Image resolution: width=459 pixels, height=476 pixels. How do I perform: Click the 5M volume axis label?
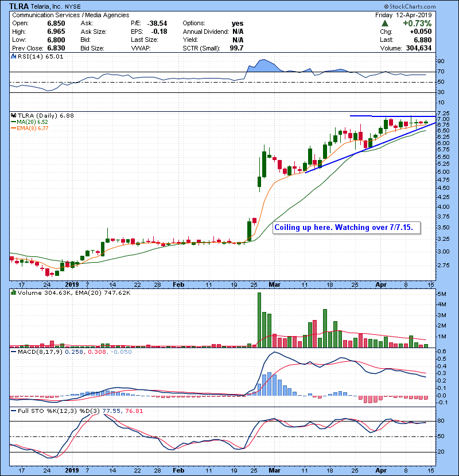point(442,294)
